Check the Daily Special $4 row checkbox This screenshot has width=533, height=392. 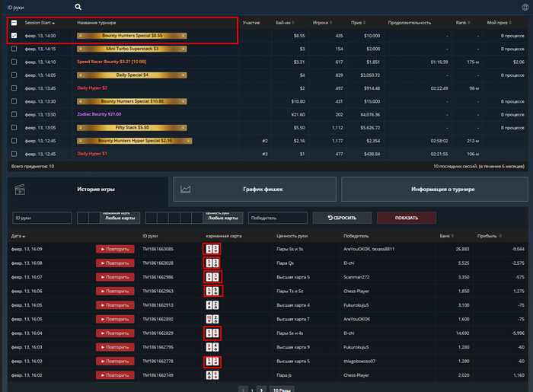pyautogui.click(x=14, y=75)
